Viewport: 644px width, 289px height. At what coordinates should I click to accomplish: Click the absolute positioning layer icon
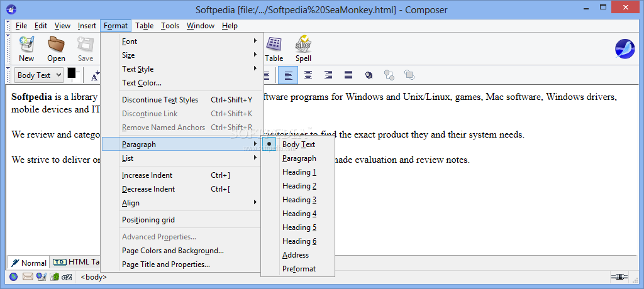[369, 75]
